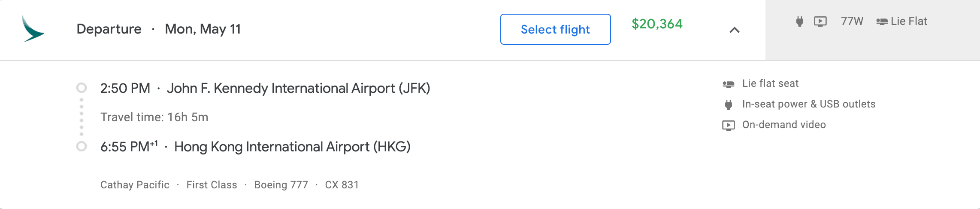Click John F. Kennedy International Airport text
This screenshot has width=980, height=209.
tap(298, 88)
